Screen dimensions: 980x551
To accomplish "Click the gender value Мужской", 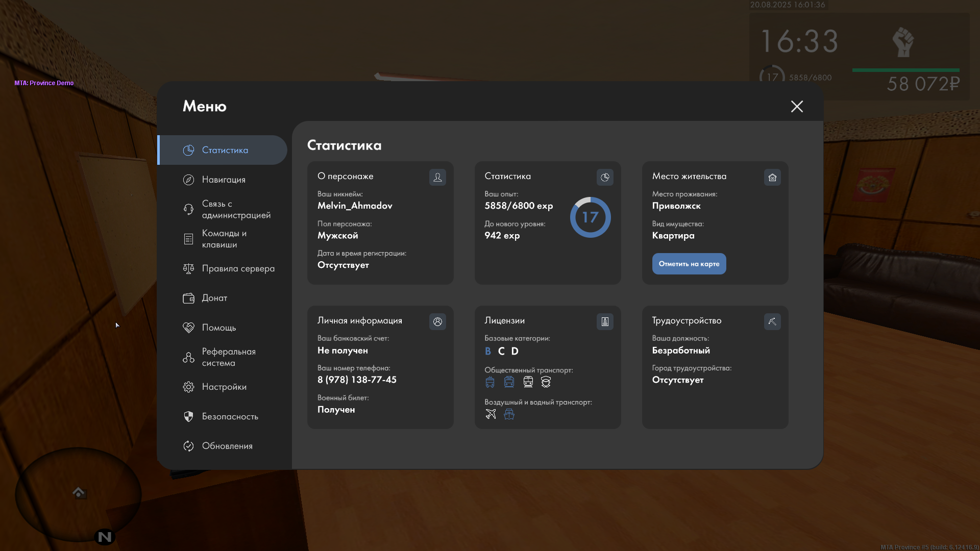I will pos(338,235).
